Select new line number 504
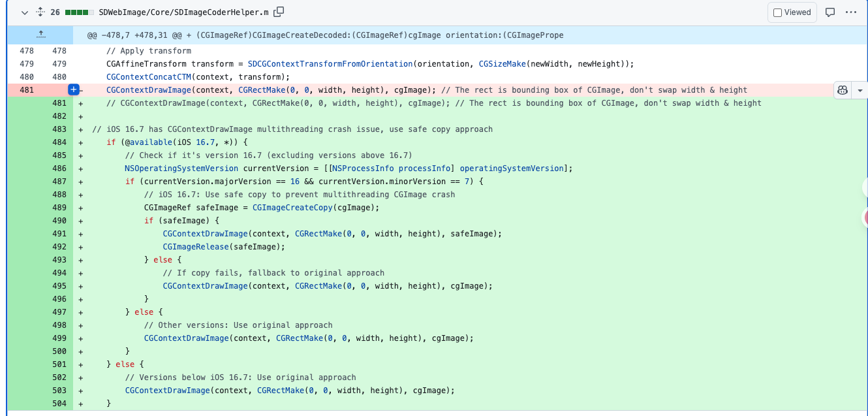Viewport: 868px width, 416px height. click(59, 403)
